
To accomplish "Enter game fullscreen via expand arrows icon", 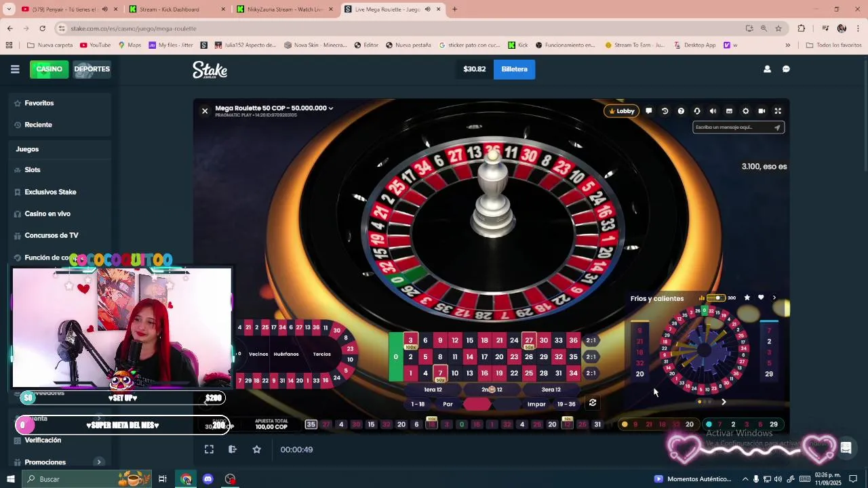I will [x=778, y=111].
